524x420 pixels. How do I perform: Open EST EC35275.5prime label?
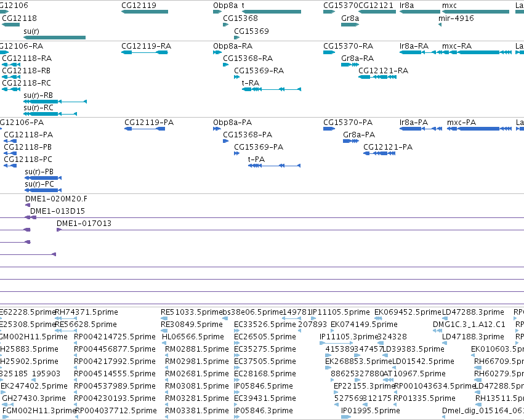point(265,350)
